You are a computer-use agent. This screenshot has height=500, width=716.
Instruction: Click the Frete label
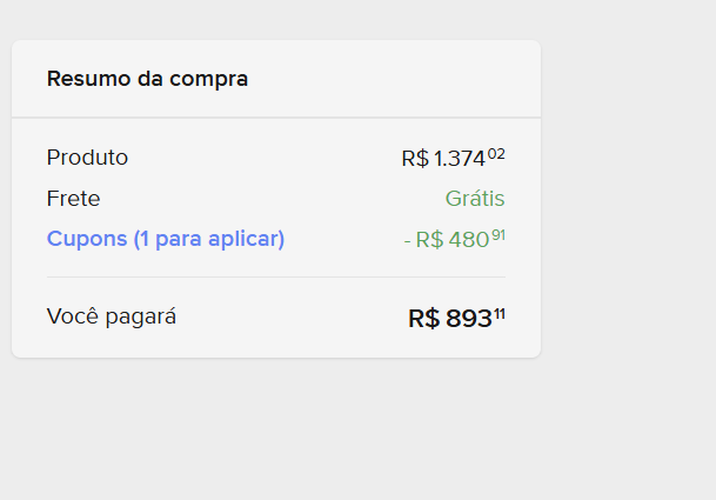pos(73,198)
